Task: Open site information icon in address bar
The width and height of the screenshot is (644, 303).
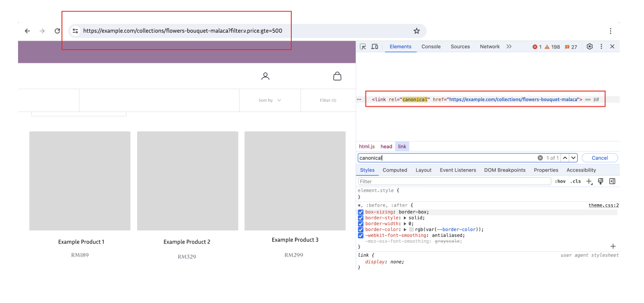Action: (x=75, y=31)
